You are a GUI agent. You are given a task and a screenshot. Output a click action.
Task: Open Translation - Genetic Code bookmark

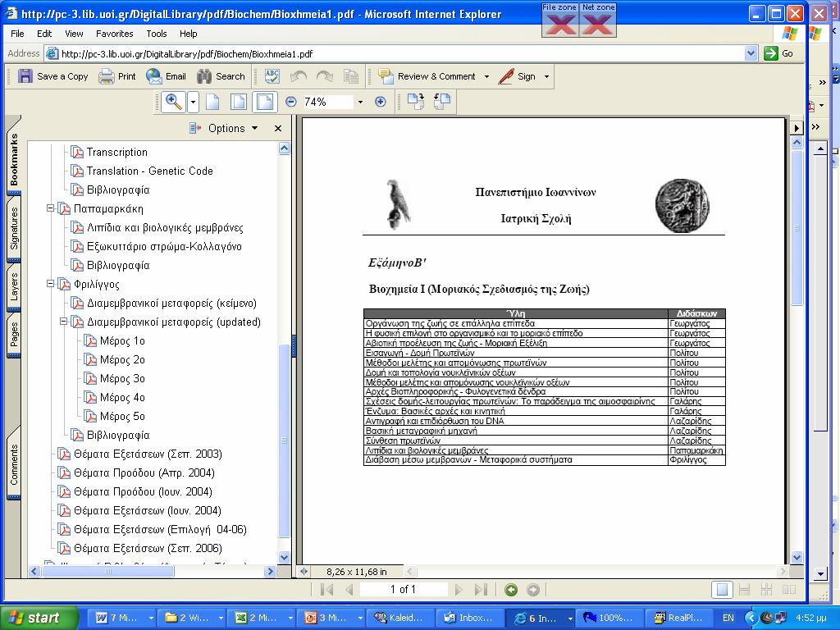[150, 171]
